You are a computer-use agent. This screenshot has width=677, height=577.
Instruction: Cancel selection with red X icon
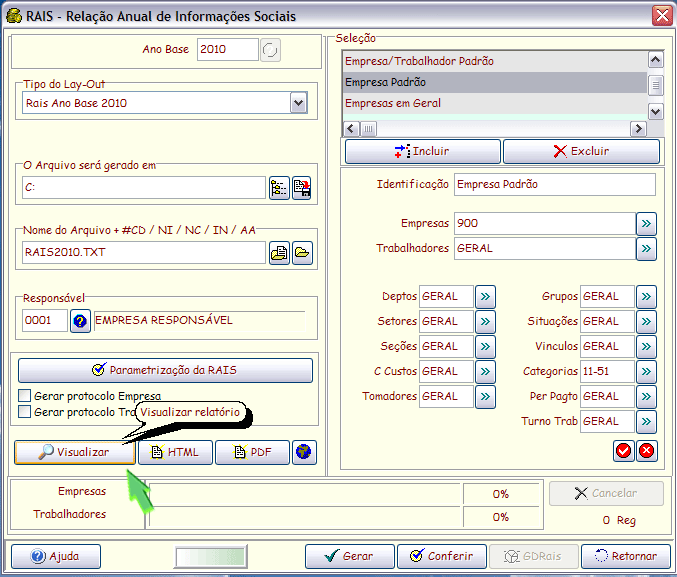(x=647, y=451)
